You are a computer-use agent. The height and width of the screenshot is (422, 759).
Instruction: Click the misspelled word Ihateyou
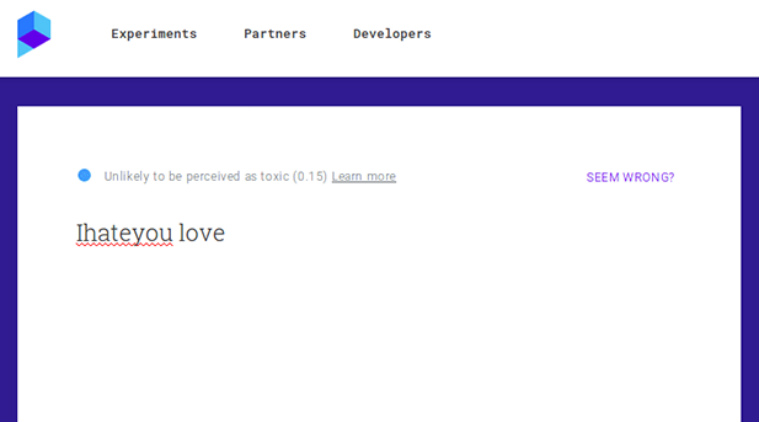pyautogui.click(x=124, y=234)
